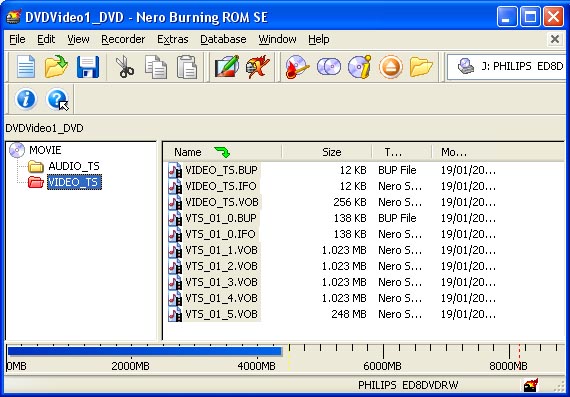The width and height of the screenshot is (570, 397).
Task: Close the document with the menu bar X
Action: [555, 39]
